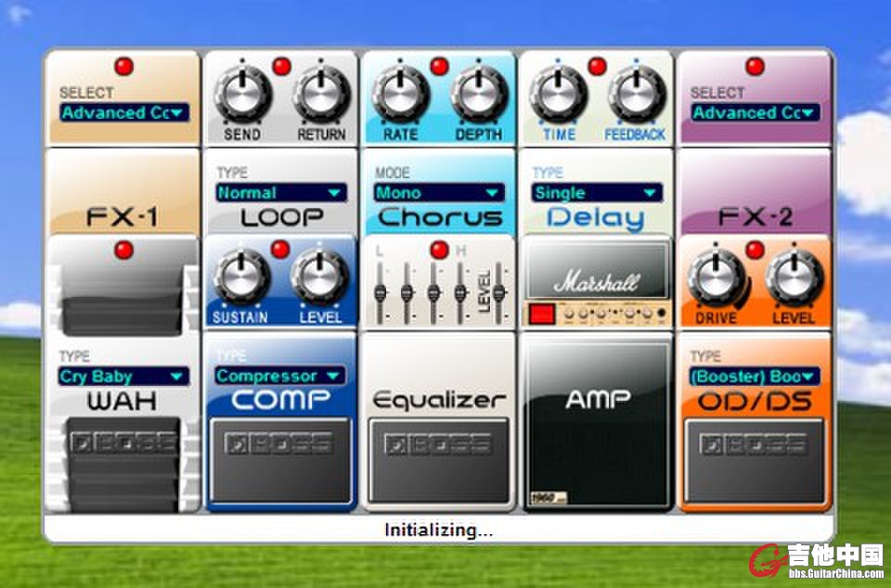Click the Delay FEEDBACK knob
The image size is (891, 588).
637,94
